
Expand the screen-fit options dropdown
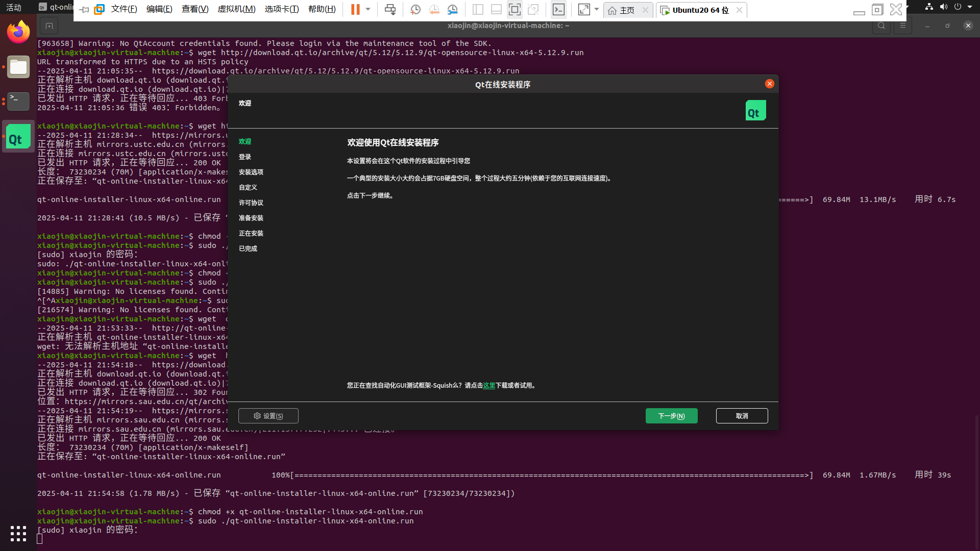click(597, 10)
